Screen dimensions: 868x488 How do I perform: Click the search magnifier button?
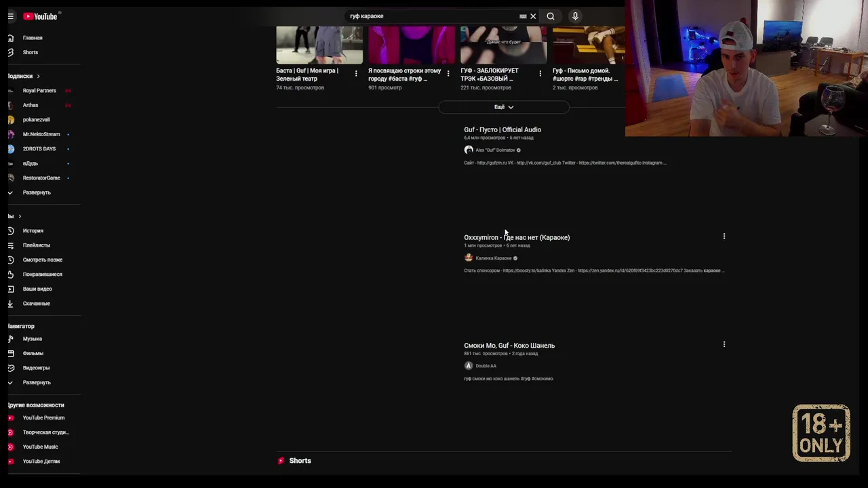[551, 16]
